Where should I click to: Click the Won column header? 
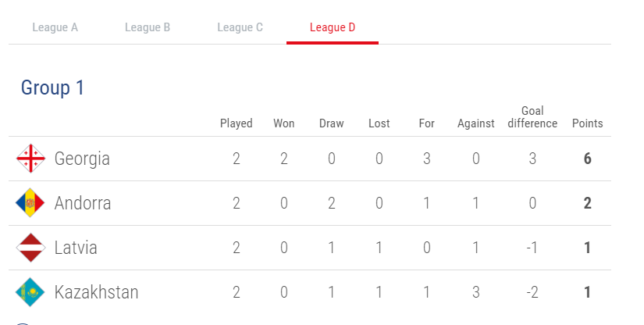[x=284, y=123]
